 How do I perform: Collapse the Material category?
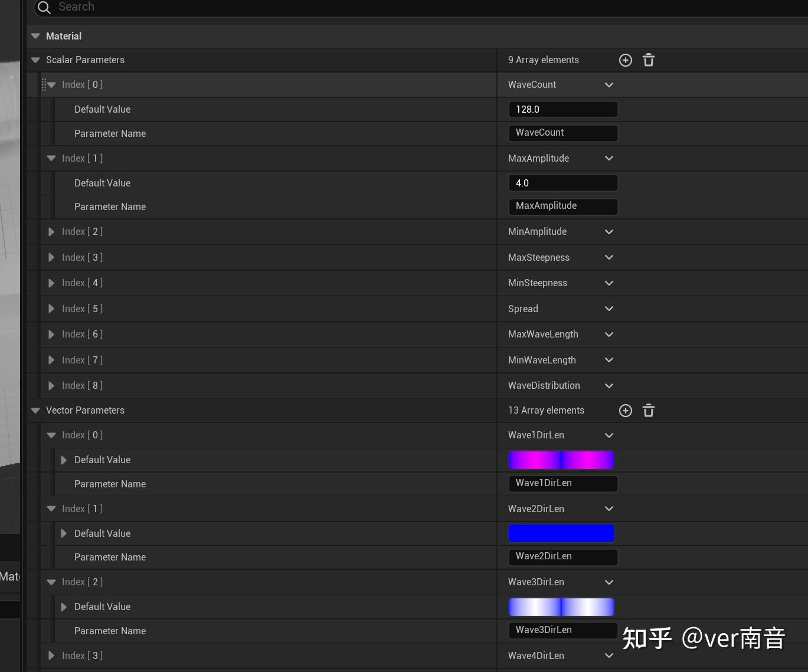coord(35,36)
